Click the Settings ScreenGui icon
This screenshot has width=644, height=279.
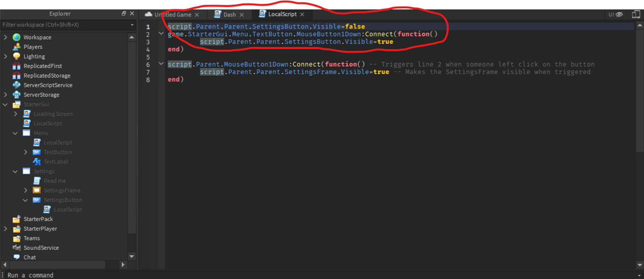(27, 171)
